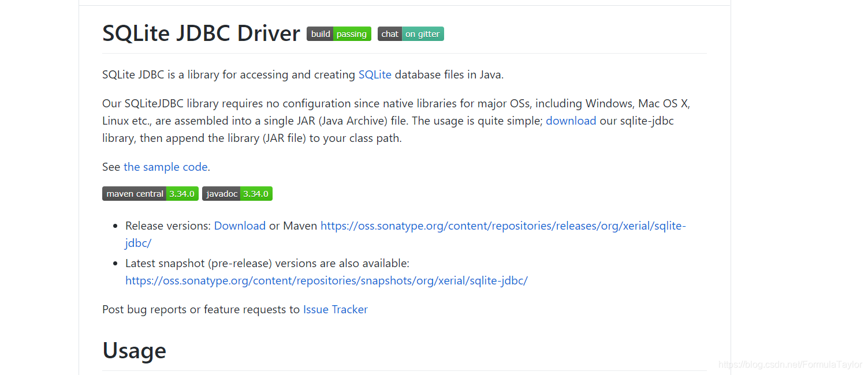Click the build passing badge

[339, 34]
